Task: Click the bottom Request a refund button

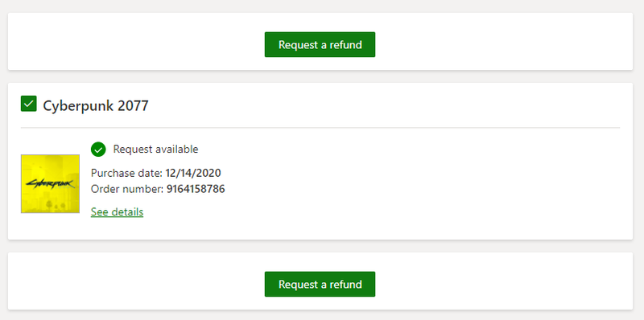Action: tap(320, 284)
